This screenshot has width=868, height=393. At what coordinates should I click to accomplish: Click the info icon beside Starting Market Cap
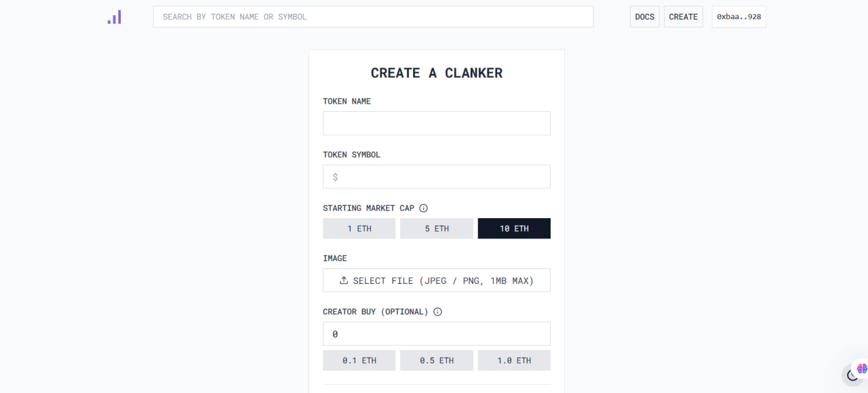(x=424, y=208)
